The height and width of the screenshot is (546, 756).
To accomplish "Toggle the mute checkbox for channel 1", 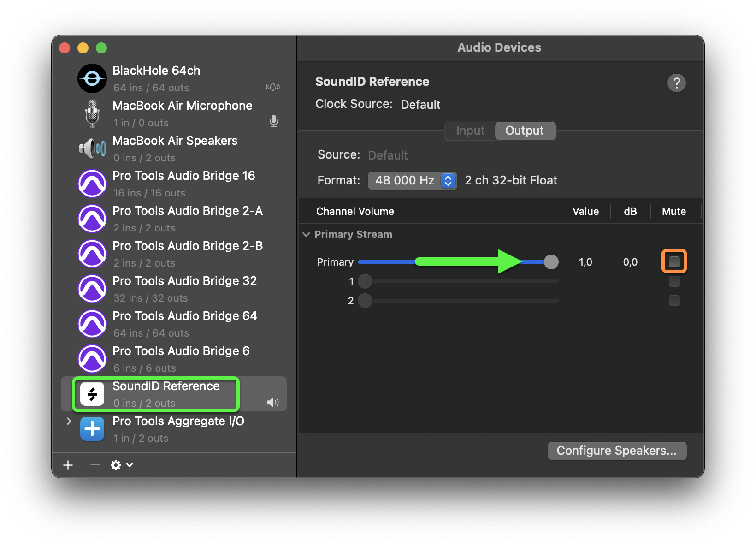I will [x=674, y=281].
